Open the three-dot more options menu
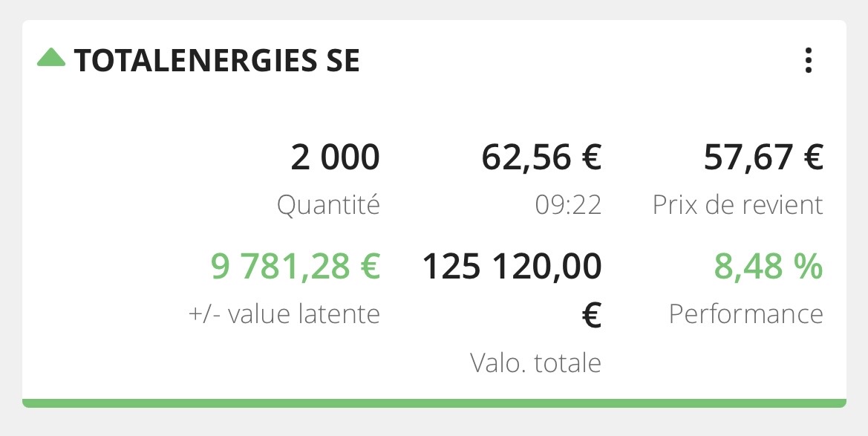Image resolution: width=868 pixels, height=436 pixels. pyautogui.click(x=809, y=61)
